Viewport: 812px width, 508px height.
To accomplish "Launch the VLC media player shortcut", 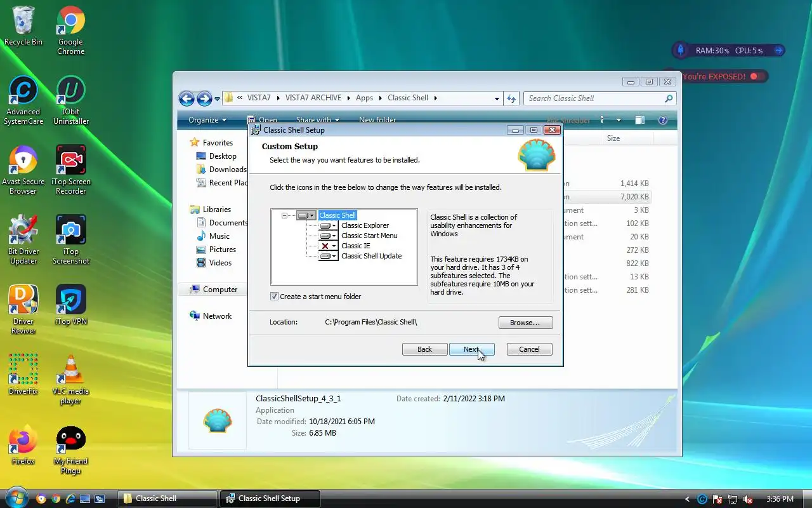I will tap(70, 380).
